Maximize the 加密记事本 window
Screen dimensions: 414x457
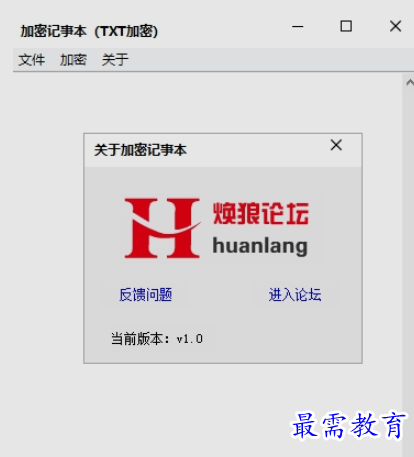346,26
